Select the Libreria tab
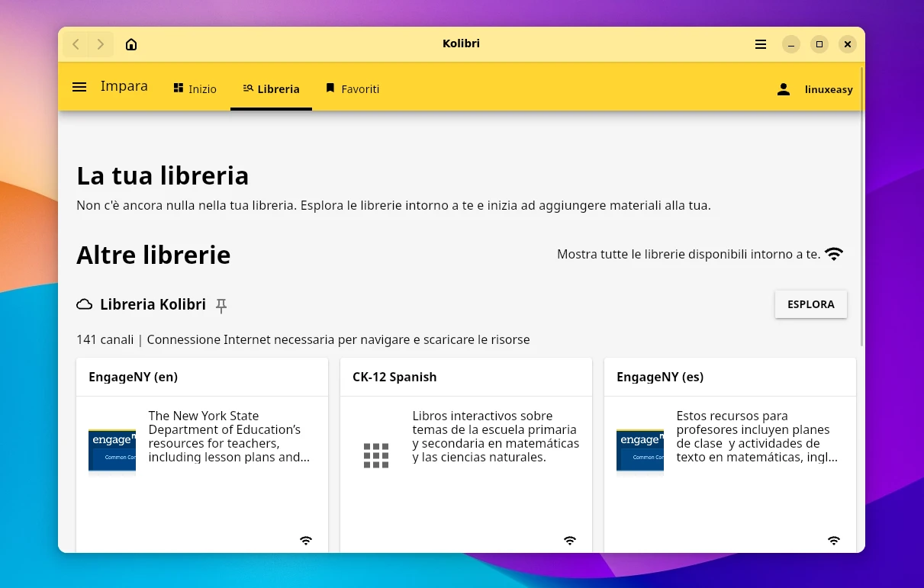This screenshot has height=588, width=924. click(x=271, y=88)
